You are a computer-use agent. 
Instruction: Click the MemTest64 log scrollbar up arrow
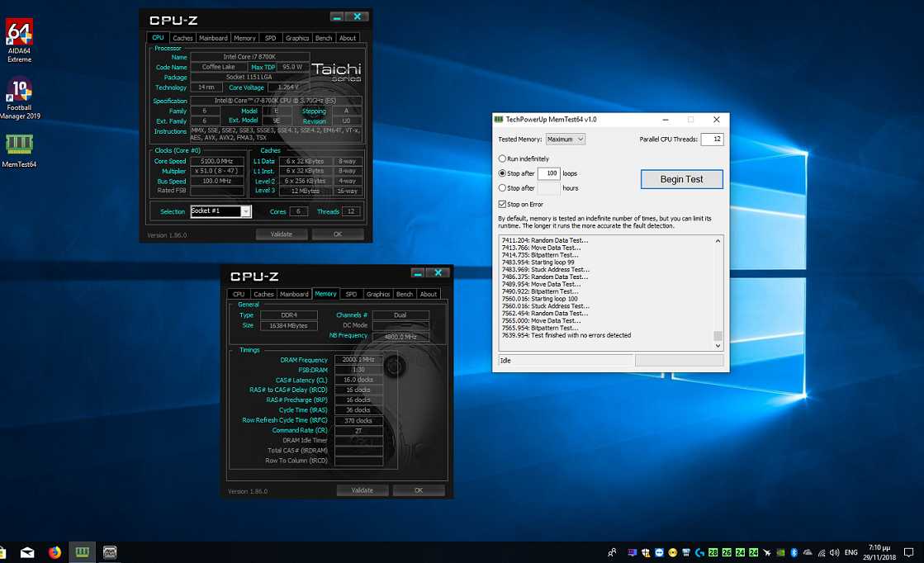718,241
